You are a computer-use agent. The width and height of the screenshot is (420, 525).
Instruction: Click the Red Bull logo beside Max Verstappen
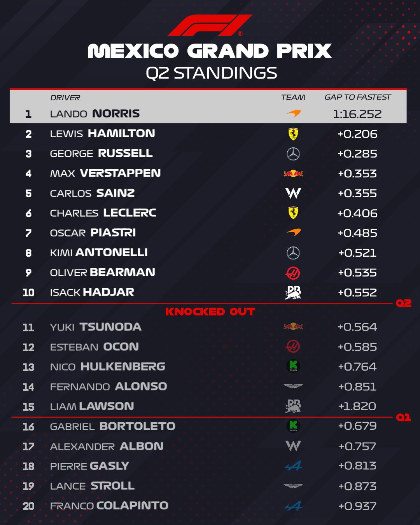(293, 173)
